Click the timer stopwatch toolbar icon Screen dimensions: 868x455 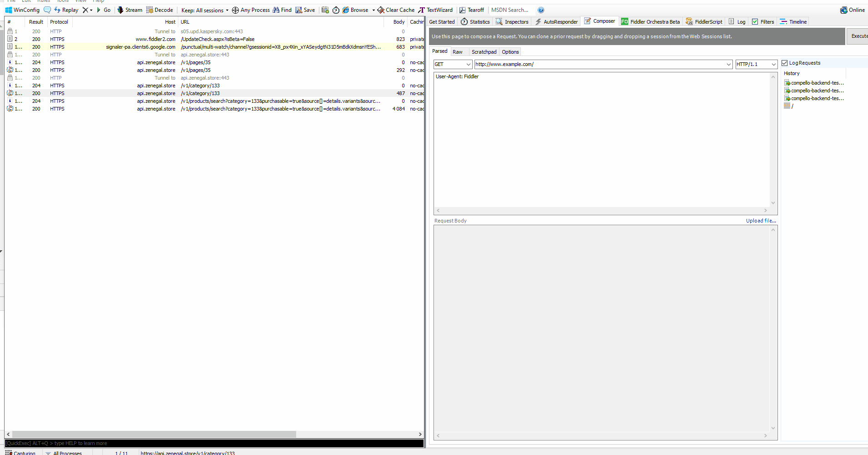pyautogui.click(x=336, y=10)
